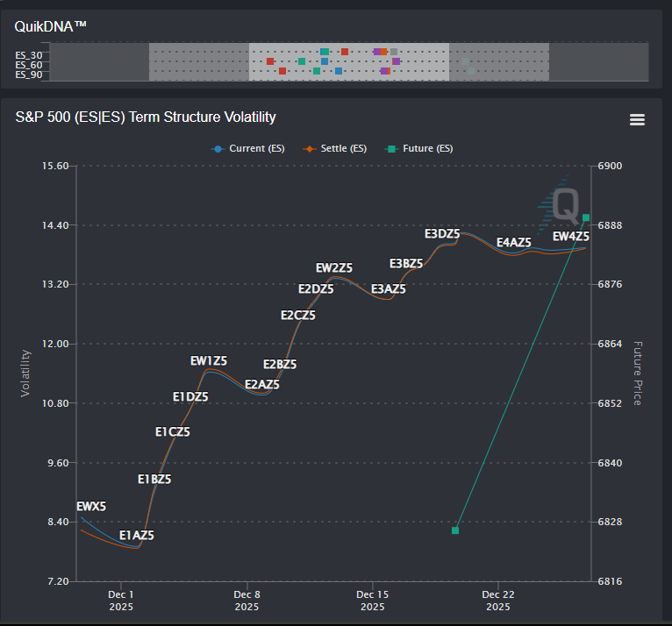The width and height of the screenshot is (672, 626).
Task: Pick the blue marker in the ES_90 row
Action: point(339,71)
